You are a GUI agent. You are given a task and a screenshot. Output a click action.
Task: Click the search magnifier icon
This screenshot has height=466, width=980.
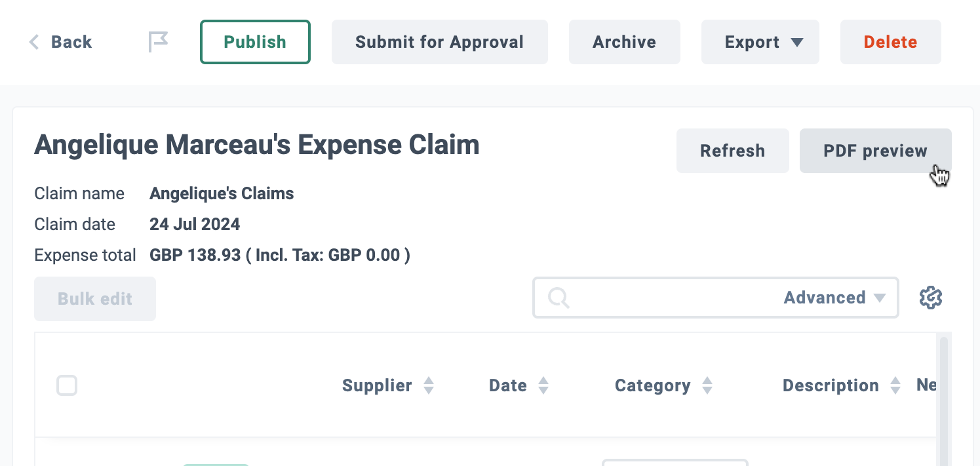558,298
